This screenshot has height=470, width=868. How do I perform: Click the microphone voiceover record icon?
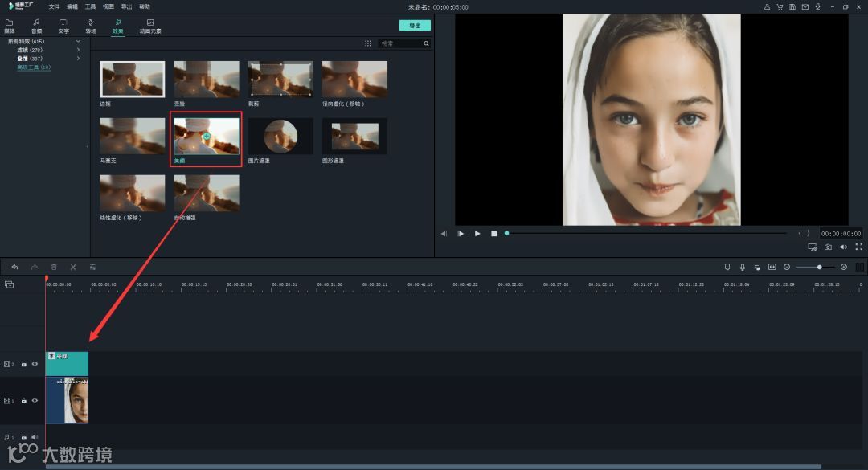[742, 267]
